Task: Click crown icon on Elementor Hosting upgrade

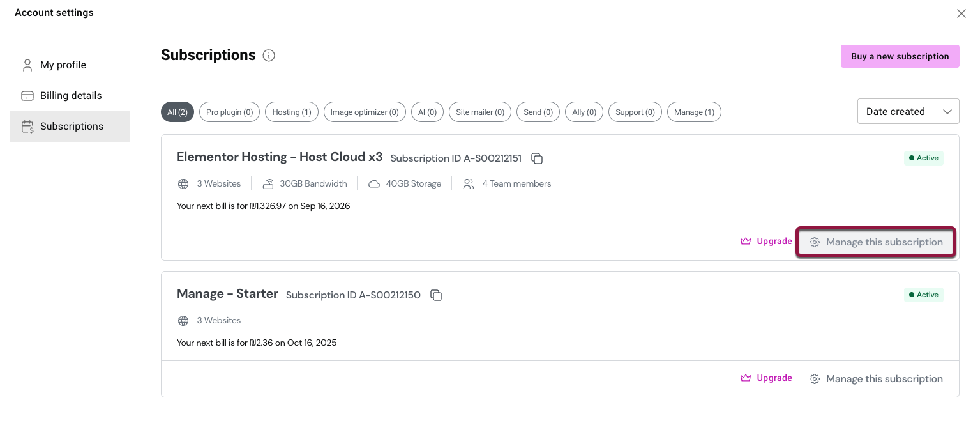Action: (x=745, y=242)
